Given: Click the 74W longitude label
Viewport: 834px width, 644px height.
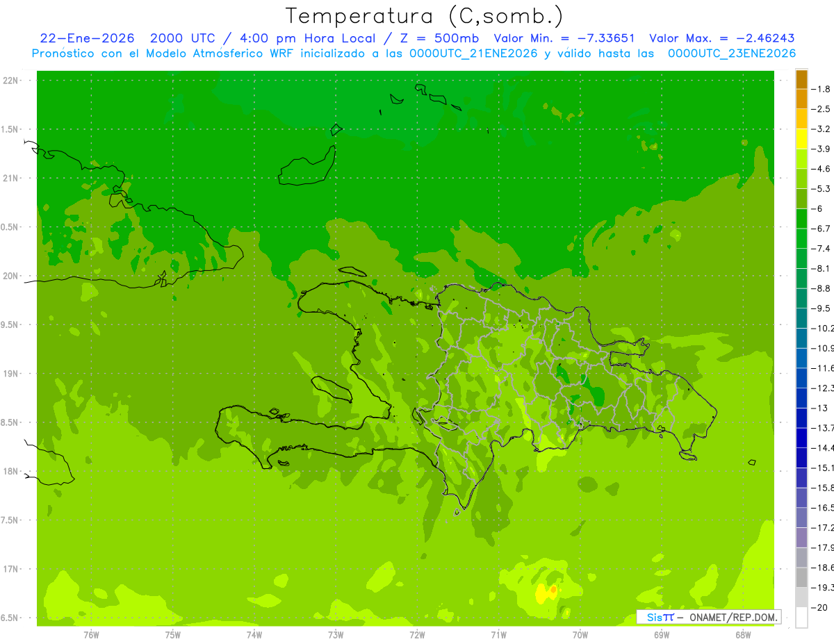Looking at the screenshot, I should click(x=254, y=634).
